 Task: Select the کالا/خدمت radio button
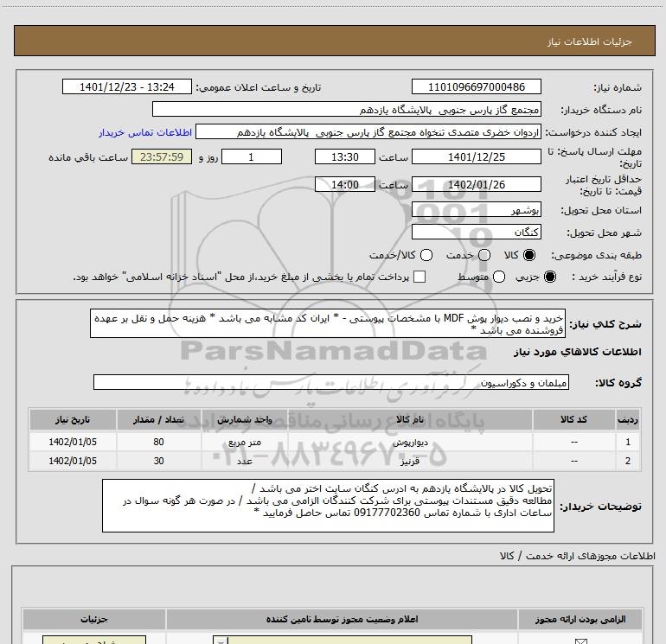[426, 255]
